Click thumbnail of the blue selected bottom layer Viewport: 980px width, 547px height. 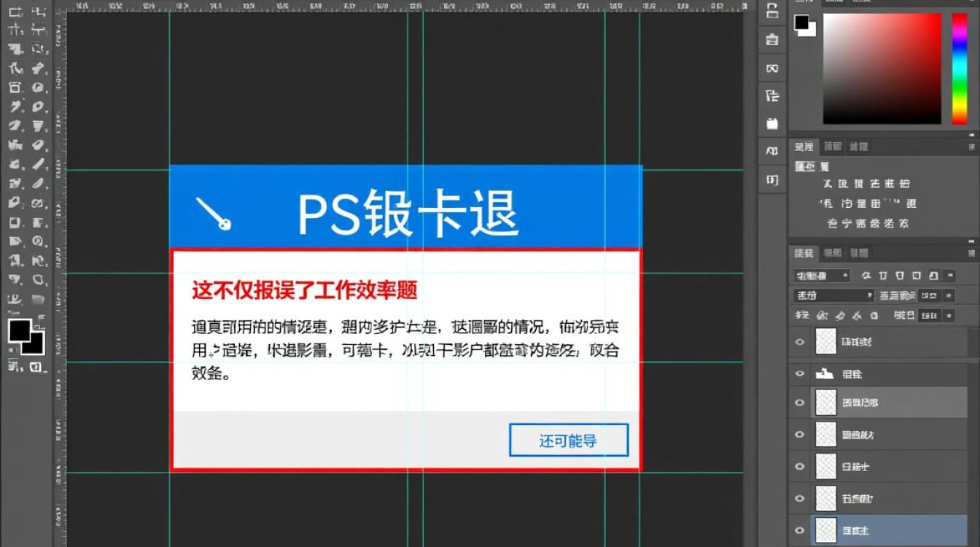825,529
